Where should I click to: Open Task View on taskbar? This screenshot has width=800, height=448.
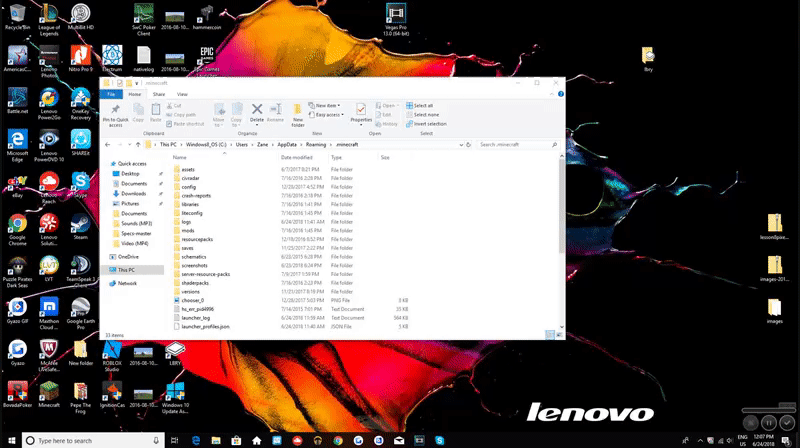click(x=174, y=440)
